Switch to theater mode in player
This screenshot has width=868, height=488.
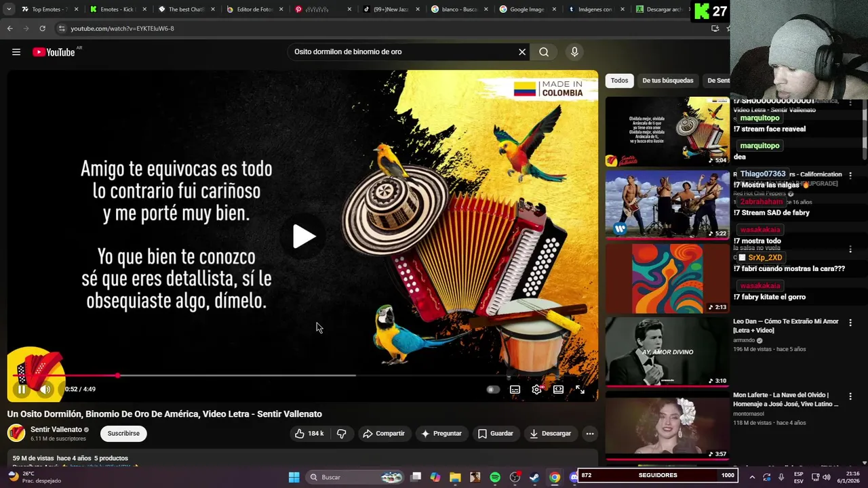click(x=558, y=390)
